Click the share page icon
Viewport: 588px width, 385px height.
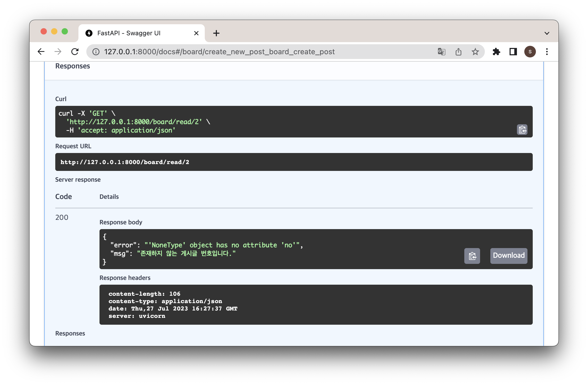pyautogui.click(x=458, y=52)
